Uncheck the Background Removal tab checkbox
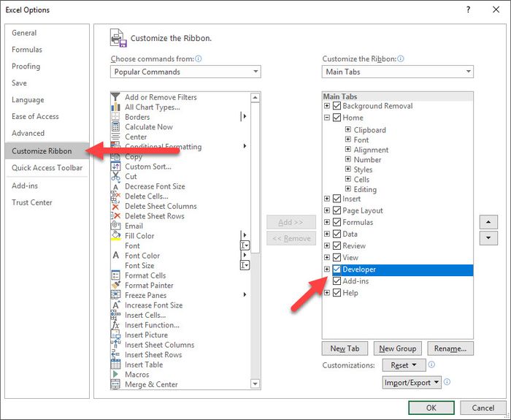The image size is (511, 420). tap(337, 106)
